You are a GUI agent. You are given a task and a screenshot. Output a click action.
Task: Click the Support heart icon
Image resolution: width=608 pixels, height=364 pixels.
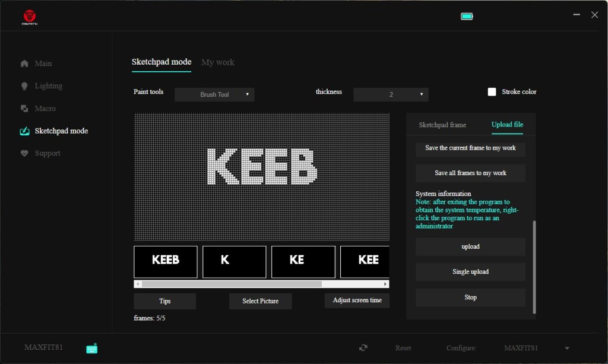point(24,153)
